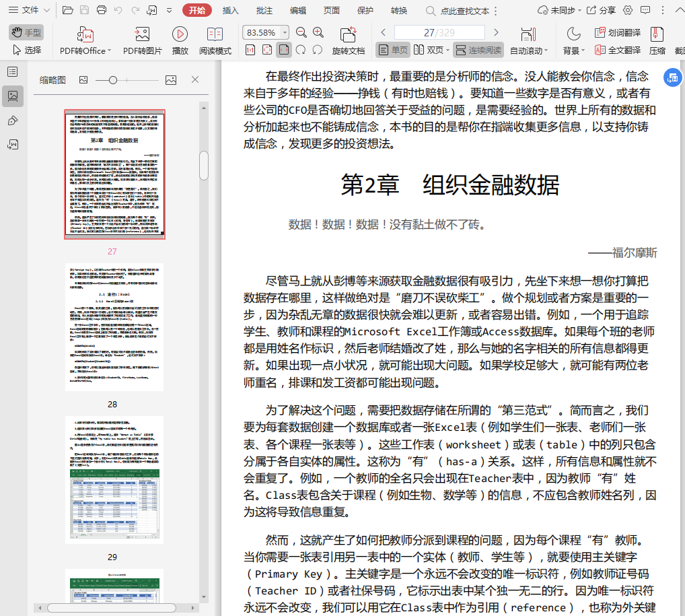
Task: Click the thumbnail size slider handle
Action: click(113, 80)
